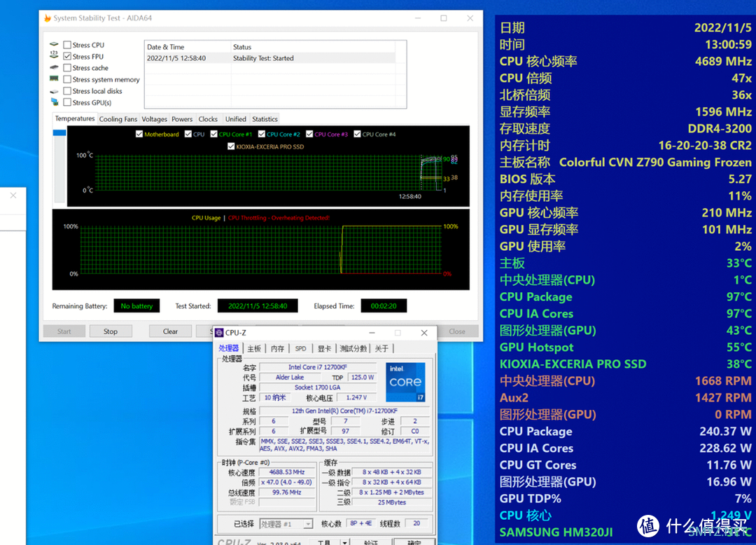Enable the Stress CPU checkbox
756x545 pixels.
[67, 45]
